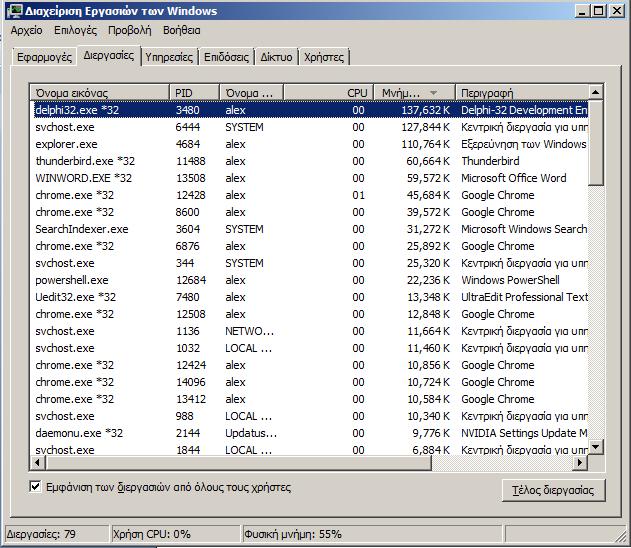Click the Updatus... user name cell

click(251, 433)
